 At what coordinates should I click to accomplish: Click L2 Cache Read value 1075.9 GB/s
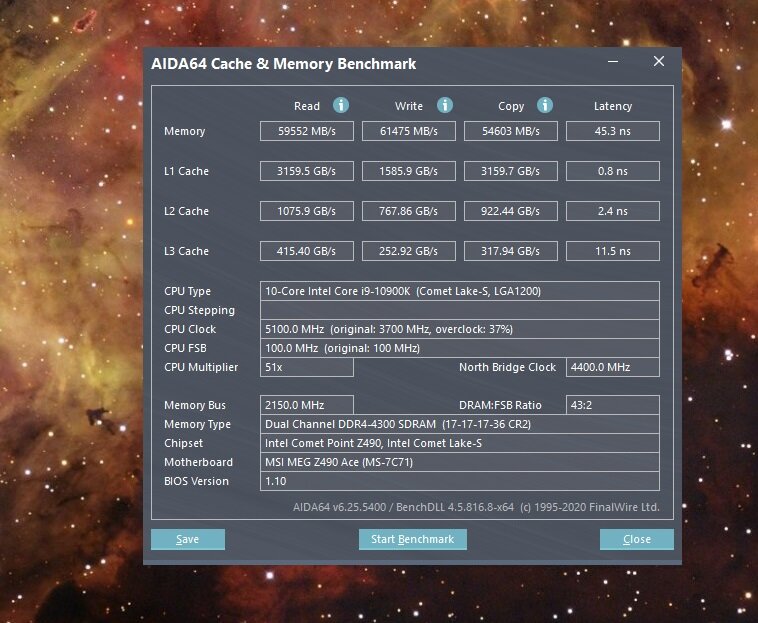306,211
